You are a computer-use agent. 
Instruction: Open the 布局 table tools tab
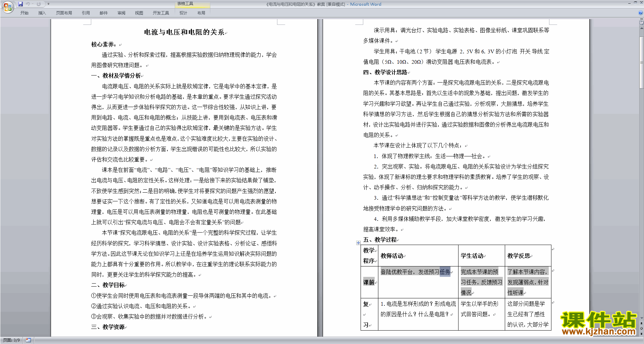(201, 13)
